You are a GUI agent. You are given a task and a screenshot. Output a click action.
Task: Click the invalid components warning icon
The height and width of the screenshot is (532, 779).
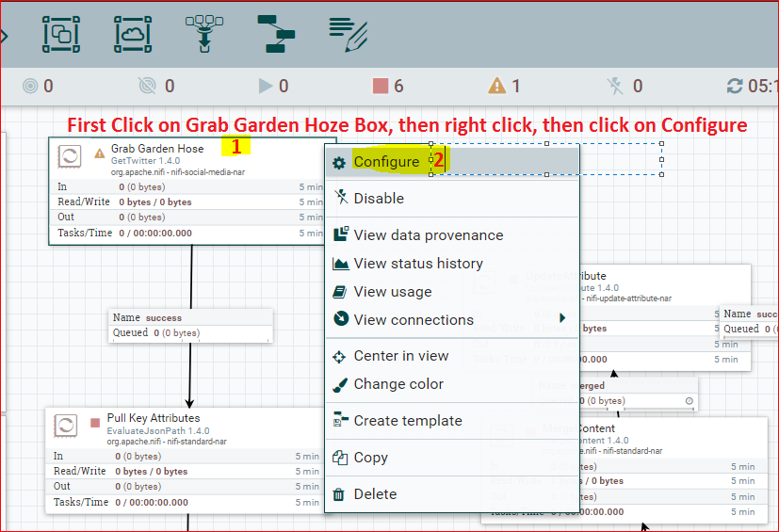pos(496,86)
